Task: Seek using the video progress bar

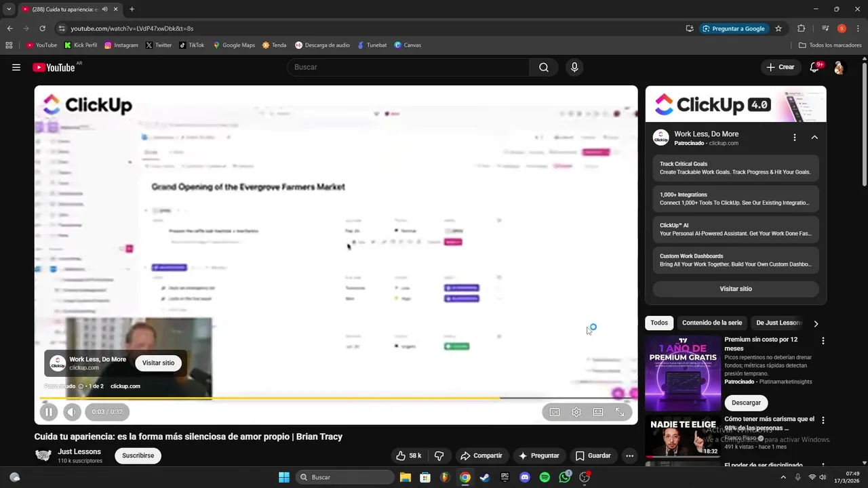Action: 336,399
